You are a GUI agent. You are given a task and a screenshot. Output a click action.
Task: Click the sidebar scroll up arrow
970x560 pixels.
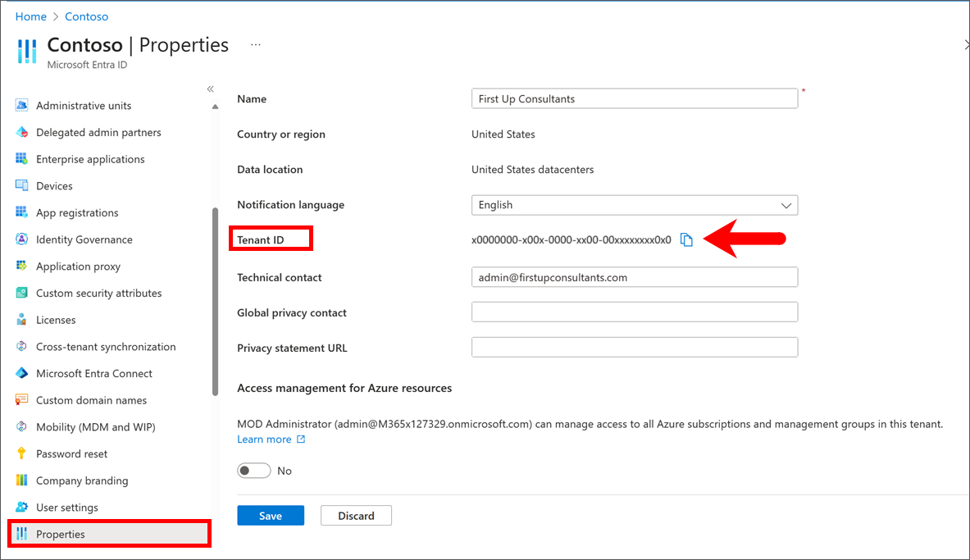tap(216, 107)
